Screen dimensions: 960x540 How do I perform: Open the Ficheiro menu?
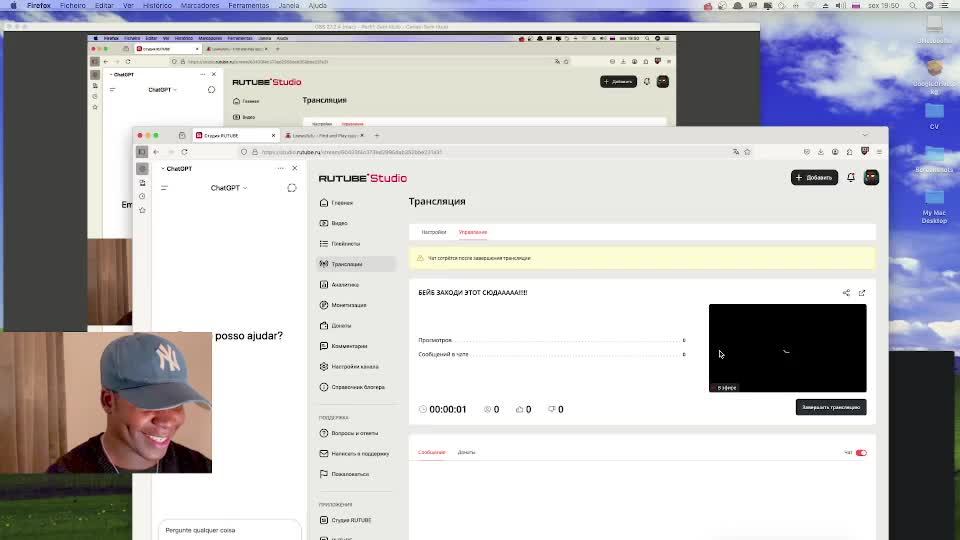(x=73, y=6)
